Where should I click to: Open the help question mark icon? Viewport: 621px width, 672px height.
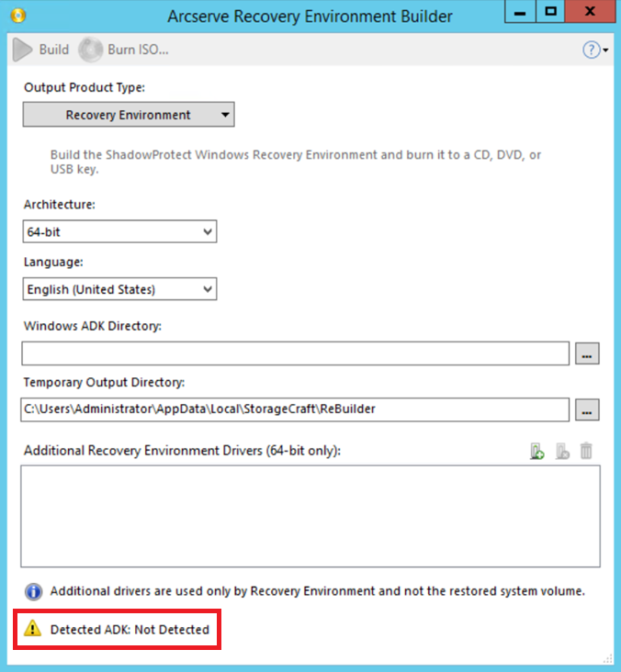(591, 50)
